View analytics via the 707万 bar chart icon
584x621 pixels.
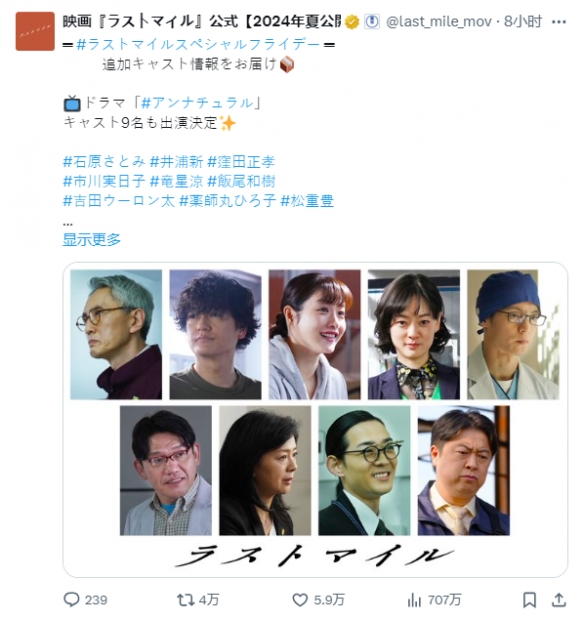(414, 600)
